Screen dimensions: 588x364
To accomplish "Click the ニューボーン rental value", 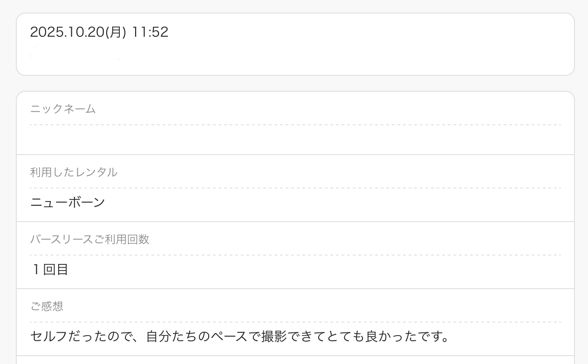I will click(68, 202).
